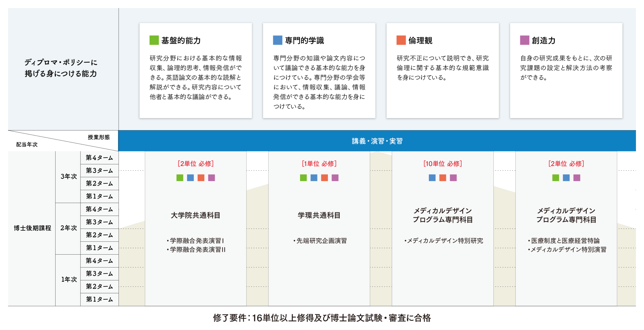The height and width of the screenshot is (330, 644).
Task: Click the 第4ターム cell of 2年次
Action: [x=99, y=209]
